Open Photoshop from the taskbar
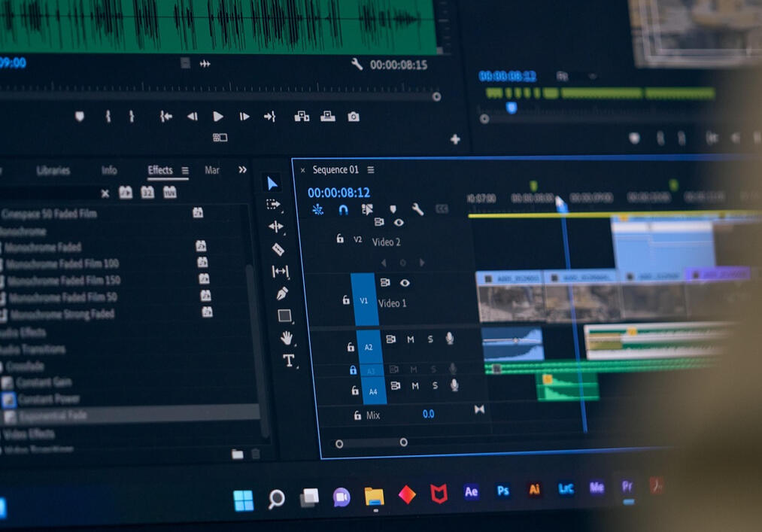762x532 pixels. (x=503, y=490)
